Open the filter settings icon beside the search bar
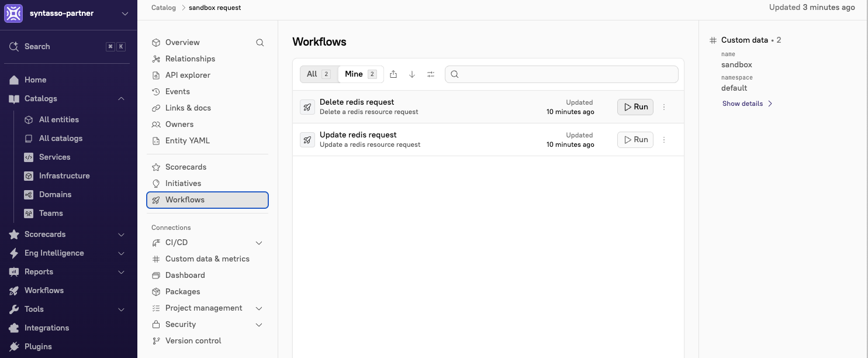 tap(431, 74)
